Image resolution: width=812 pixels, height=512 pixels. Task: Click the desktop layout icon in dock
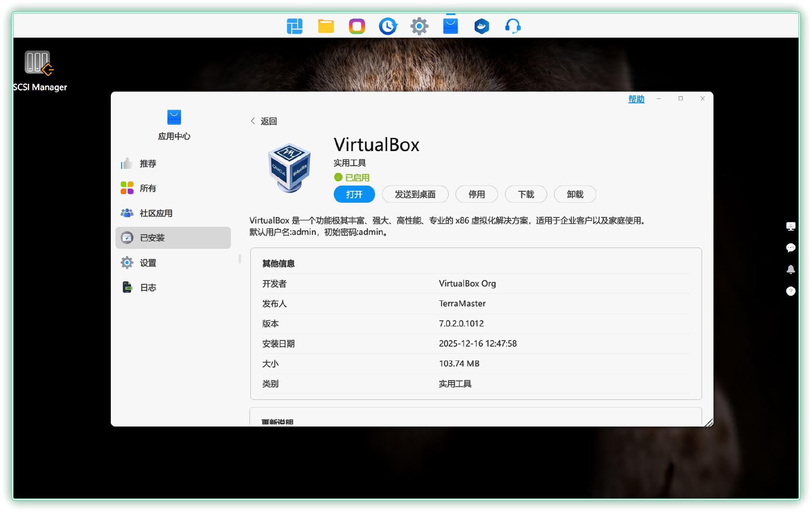(294, 26)
